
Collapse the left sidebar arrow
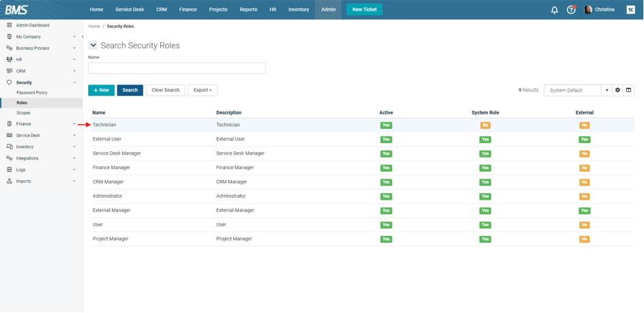[x=83, y=37]
